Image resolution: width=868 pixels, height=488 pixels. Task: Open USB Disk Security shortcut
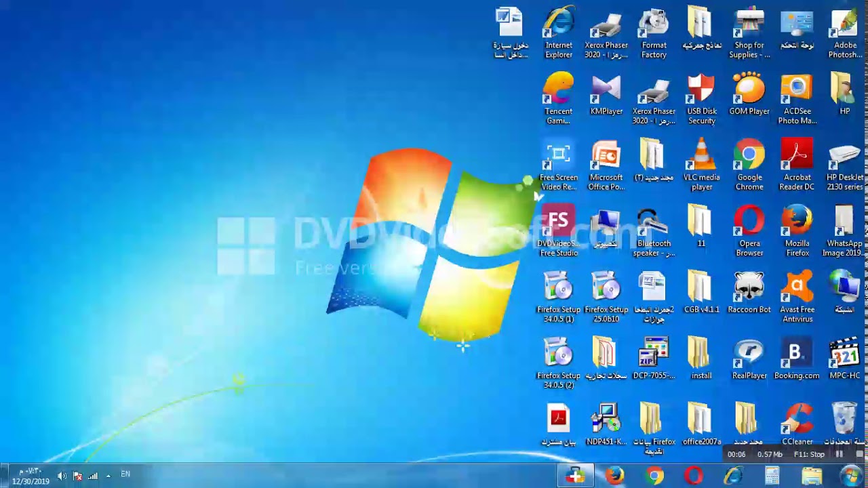click(x=701, y=99)
